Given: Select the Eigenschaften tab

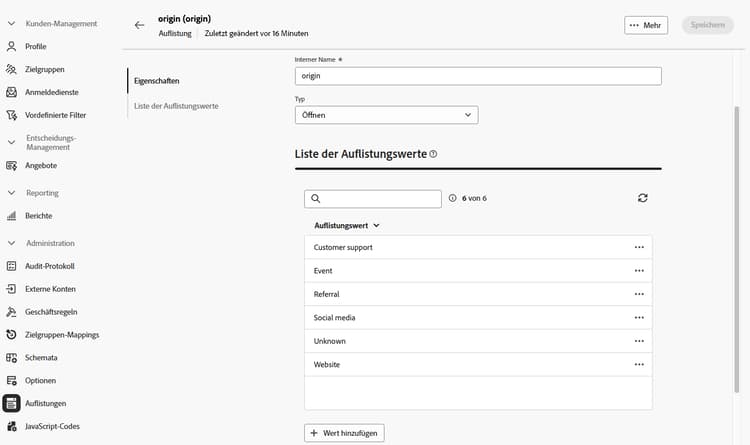Looking at the screenshot, I should tap(157, 80).
